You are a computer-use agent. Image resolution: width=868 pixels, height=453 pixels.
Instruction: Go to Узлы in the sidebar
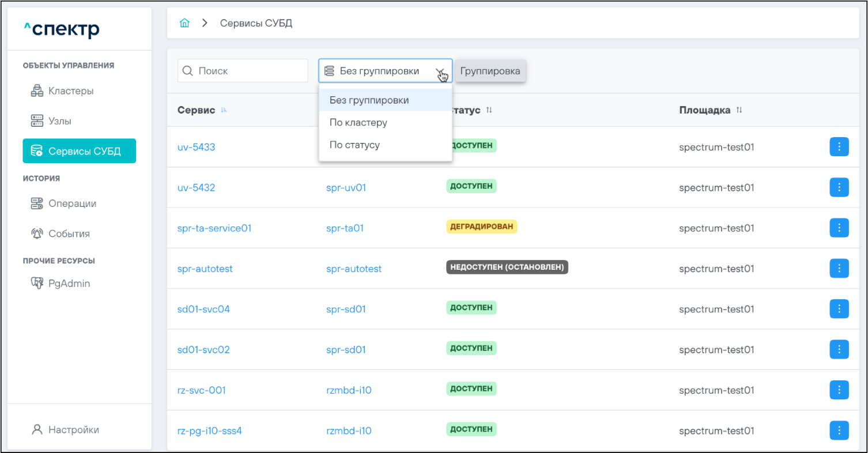click(x=59, y=121)
